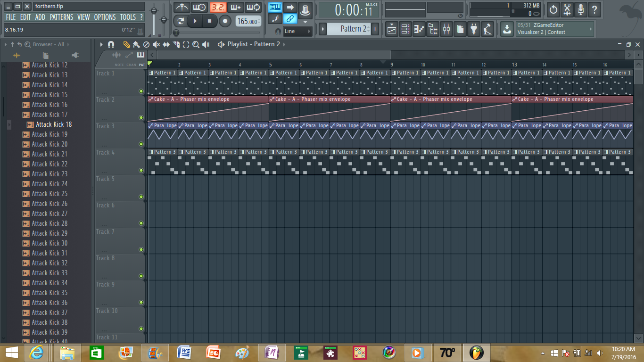Open the EDIT menu

coord(25,17)
